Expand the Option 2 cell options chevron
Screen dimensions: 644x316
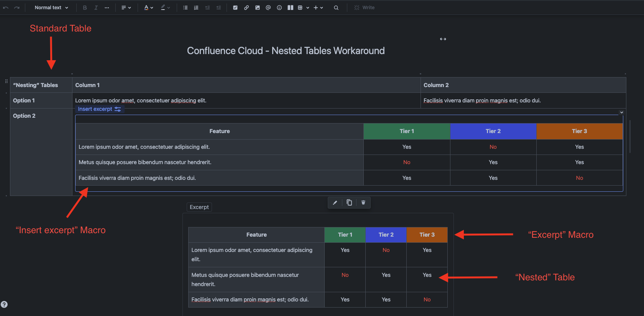click(621, 112)
